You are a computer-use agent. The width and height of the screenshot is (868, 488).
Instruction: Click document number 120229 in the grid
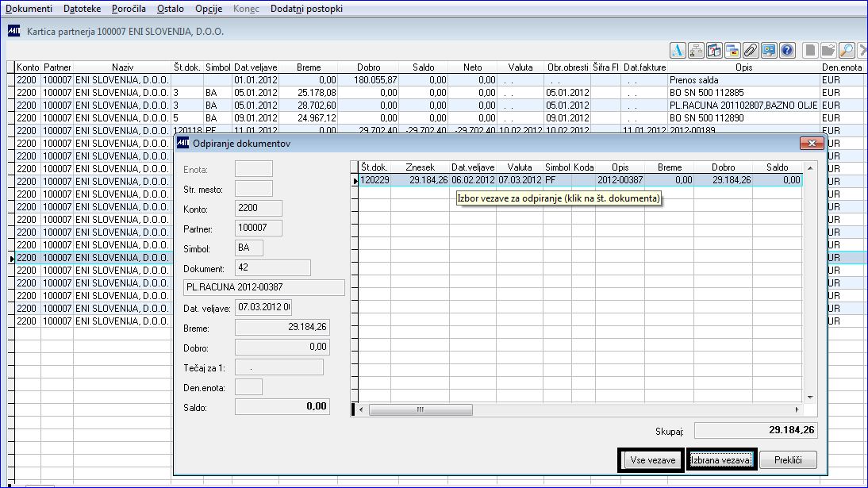(x=374, y=180)
